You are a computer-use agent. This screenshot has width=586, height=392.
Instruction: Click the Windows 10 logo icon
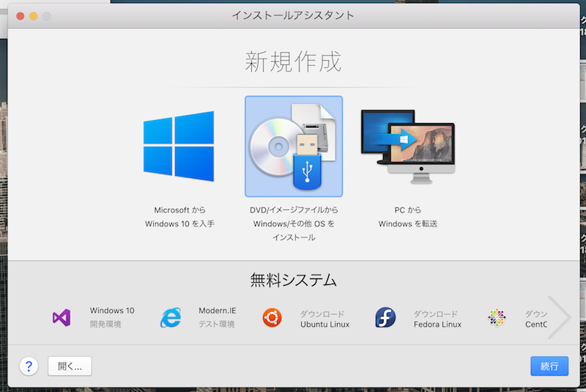click(x=179, y=147)
